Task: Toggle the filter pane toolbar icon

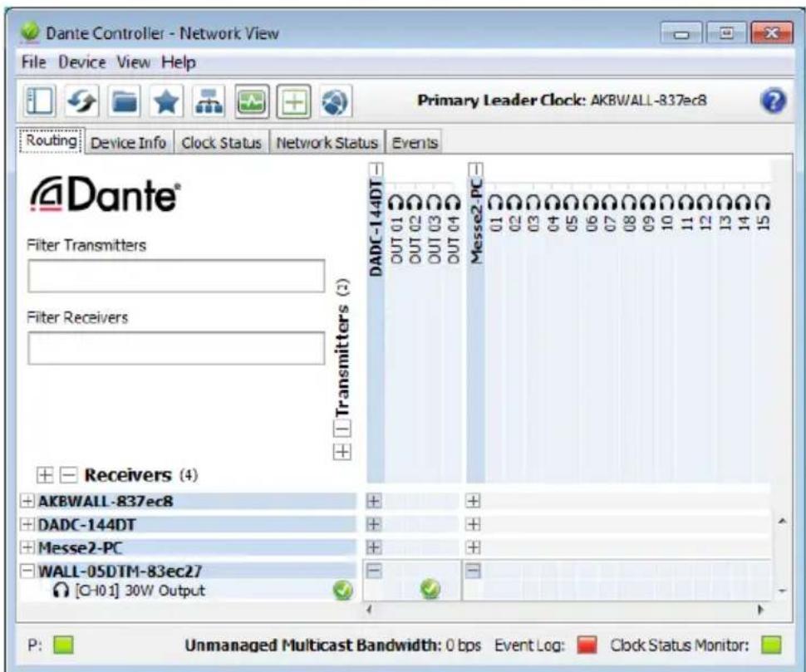Action: (x=39, y=101)
